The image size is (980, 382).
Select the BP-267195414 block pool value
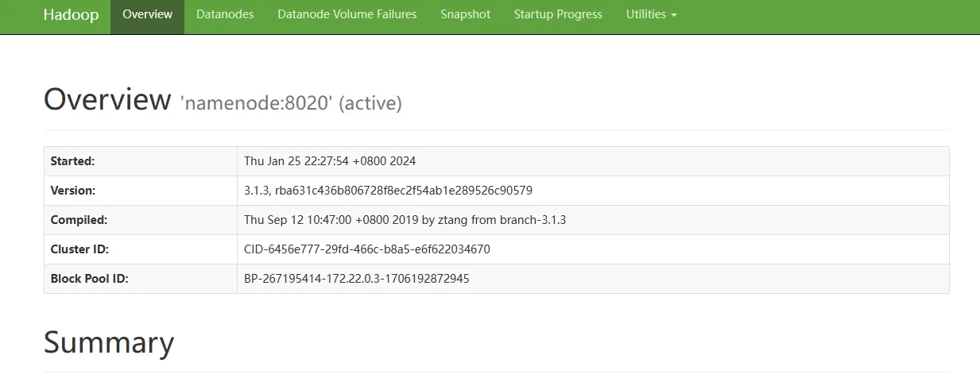[x=356, y=279]
